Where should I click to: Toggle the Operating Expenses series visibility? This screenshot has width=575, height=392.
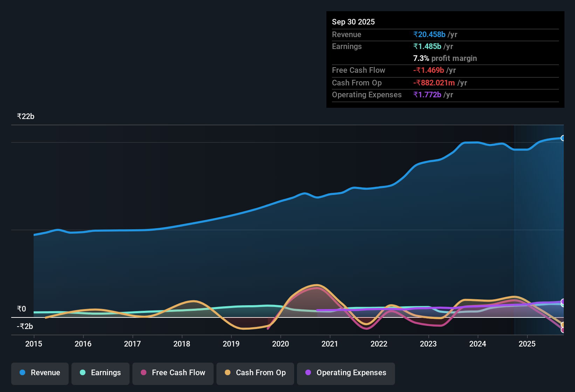point(346,373)
